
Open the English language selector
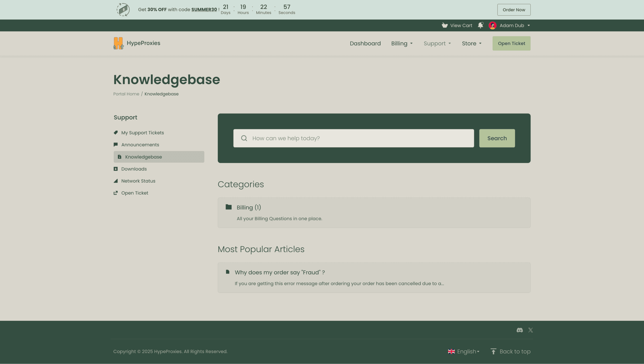coord(464,351)
